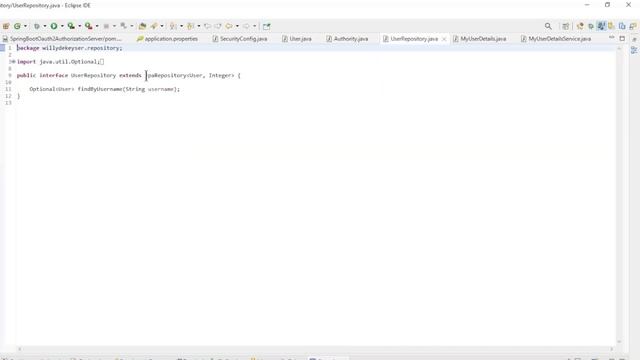Image resolution: width=640 pixels, height=360 pixels.
Task: Switch to the Authority.java tab
Action: [x=347, y=39]
